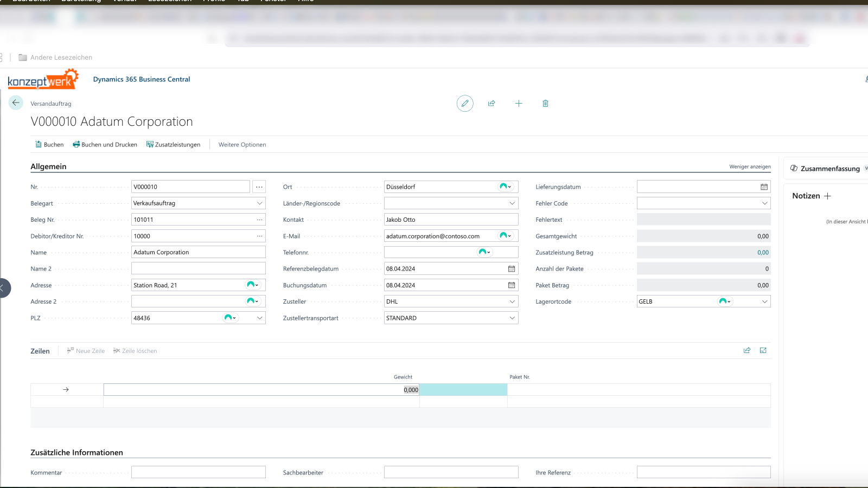Expand the Belegart dropdown

(259, 203)
